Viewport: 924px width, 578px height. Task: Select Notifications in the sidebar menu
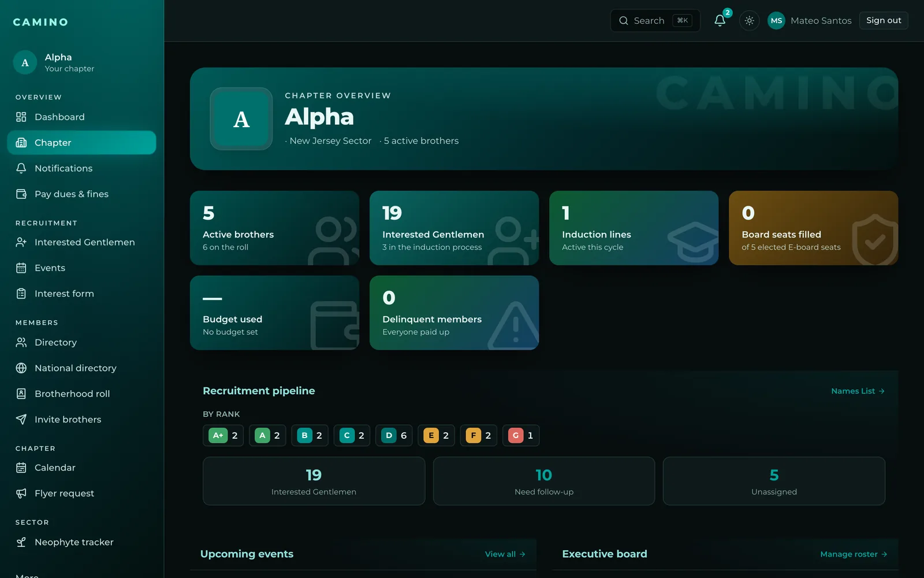[81, 168]
